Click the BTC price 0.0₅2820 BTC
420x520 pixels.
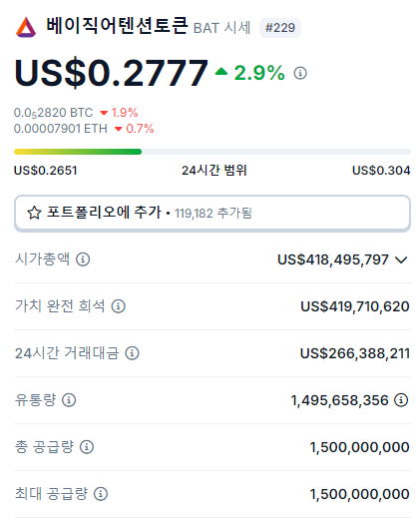click(x=53, y=113)
